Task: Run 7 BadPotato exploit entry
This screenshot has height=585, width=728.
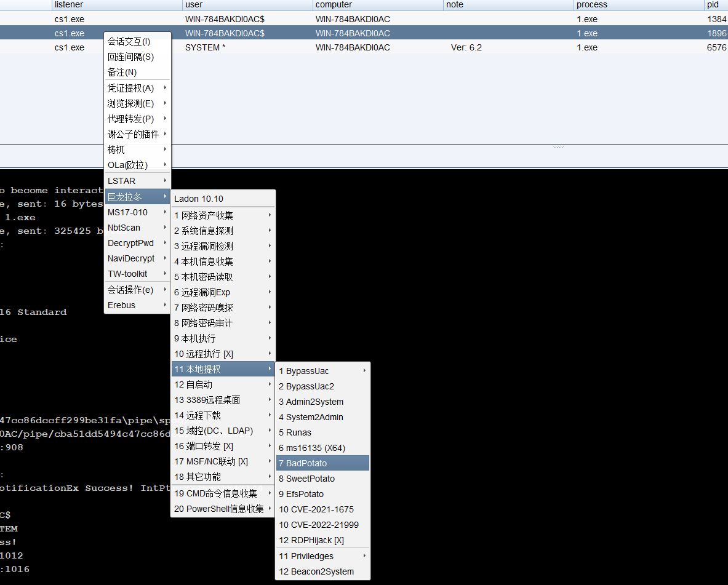Action: (322, 463)
